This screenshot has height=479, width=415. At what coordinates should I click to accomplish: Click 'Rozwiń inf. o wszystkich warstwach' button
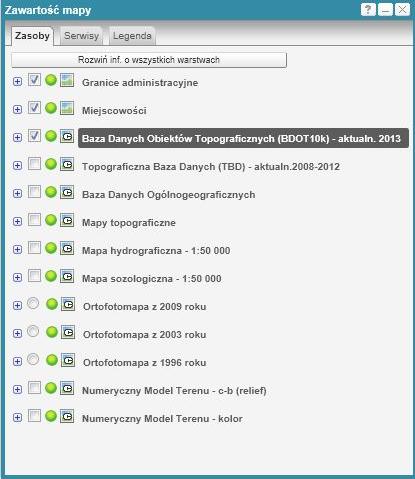(149, 60)
